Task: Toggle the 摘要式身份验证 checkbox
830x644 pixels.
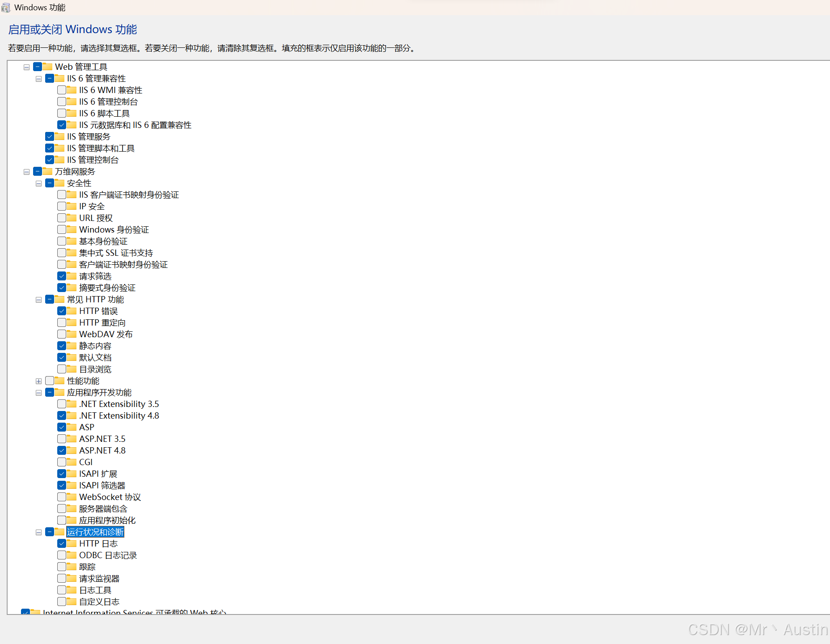Action: (x=62, y=288)
